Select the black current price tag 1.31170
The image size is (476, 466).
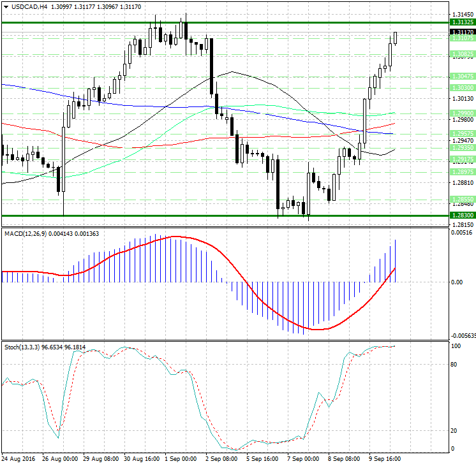461,31
